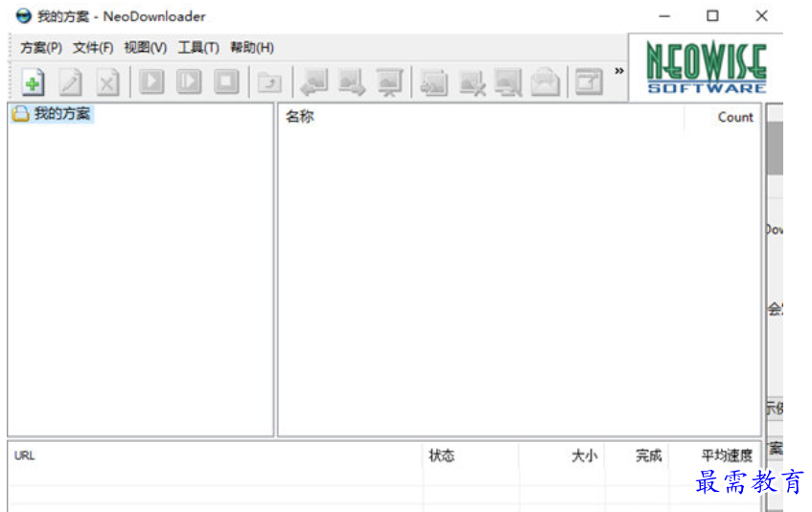
Task: Click the Neowise Software logo
Action: pyautogui.click(x=707, y=67)
